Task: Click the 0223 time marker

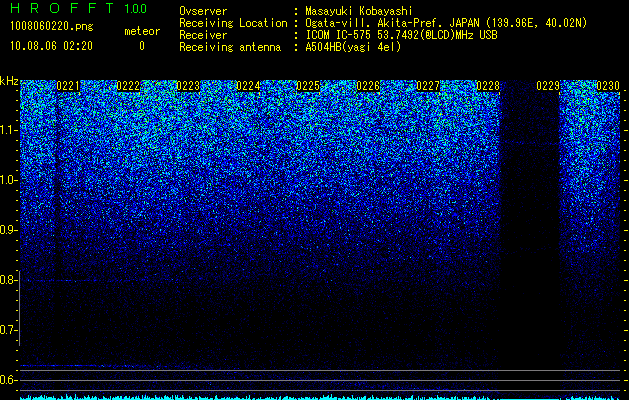Action: pos(188,86)
